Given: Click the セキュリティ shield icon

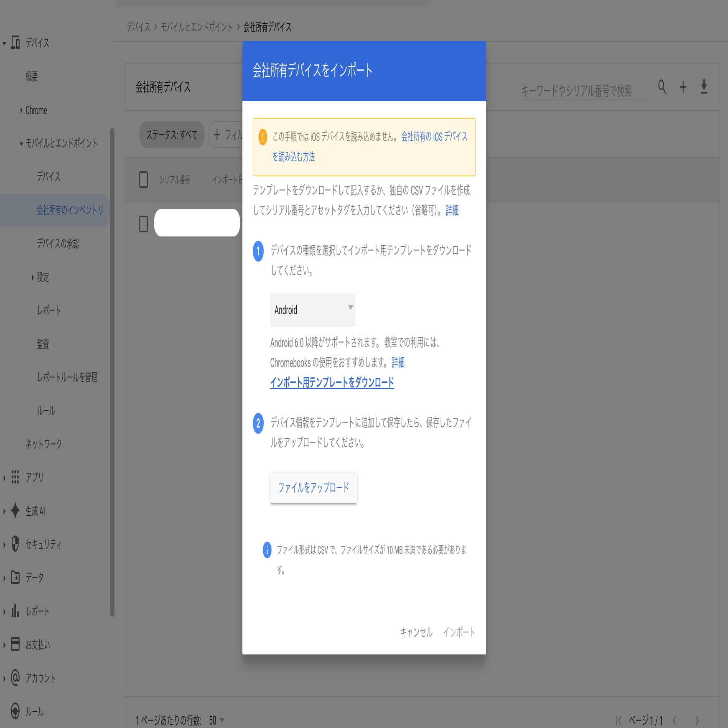Looking at the screenshot, I should coord(15,544).
